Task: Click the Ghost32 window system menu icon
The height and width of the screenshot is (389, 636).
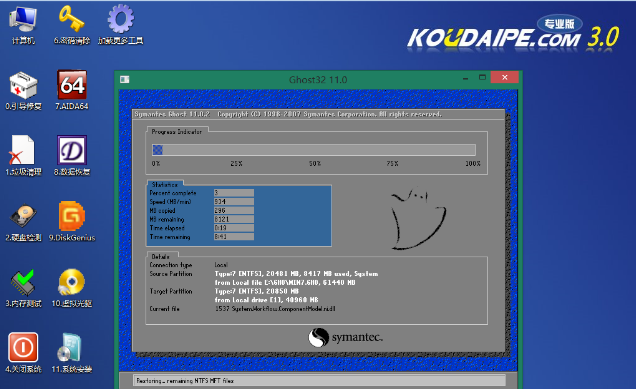Action: [x=125, y=80]
